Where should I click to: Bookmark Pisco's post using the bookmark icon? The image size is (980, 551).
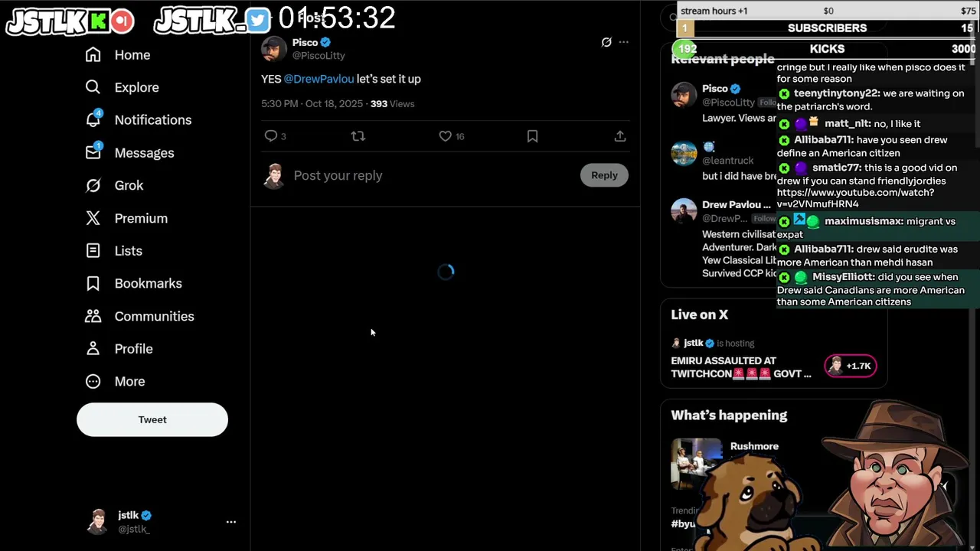click(532, 136)
